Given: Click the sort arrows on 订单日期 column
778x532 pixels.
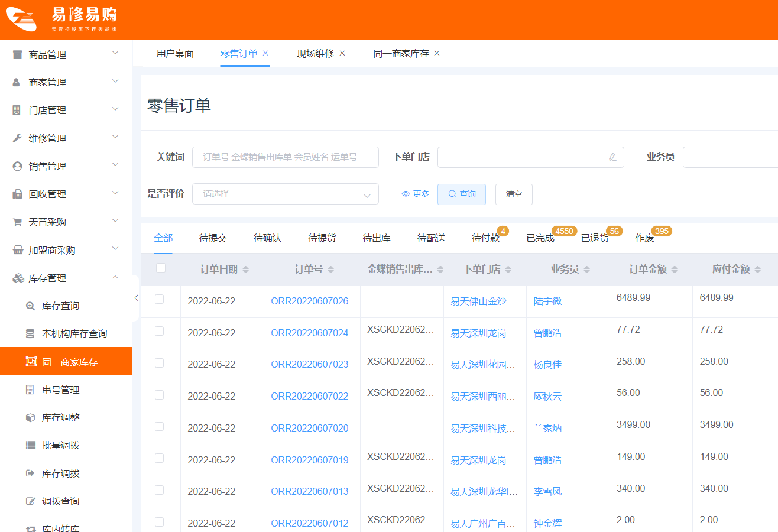Looking at the screenshot, I should 246,270.
